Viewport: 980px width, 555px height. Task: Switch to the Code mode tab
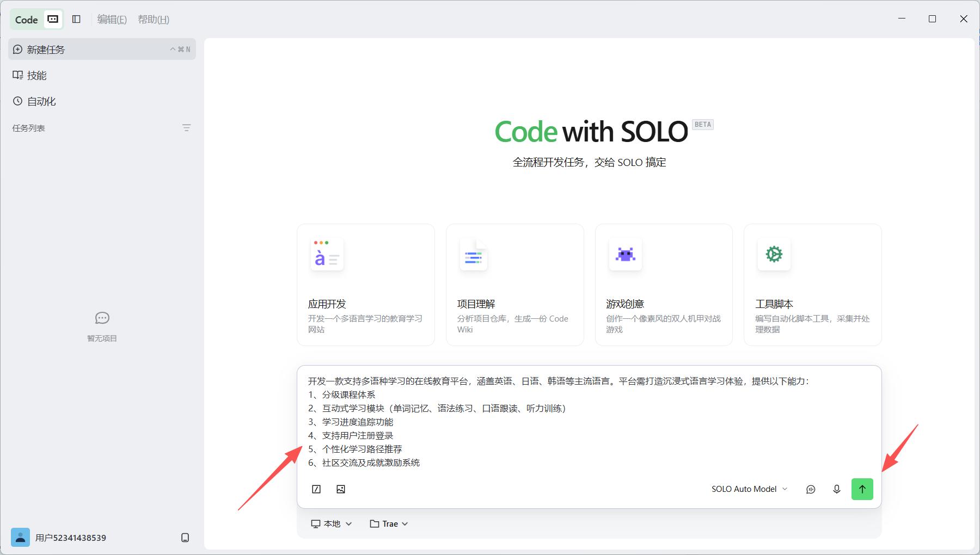pos(26,20)
